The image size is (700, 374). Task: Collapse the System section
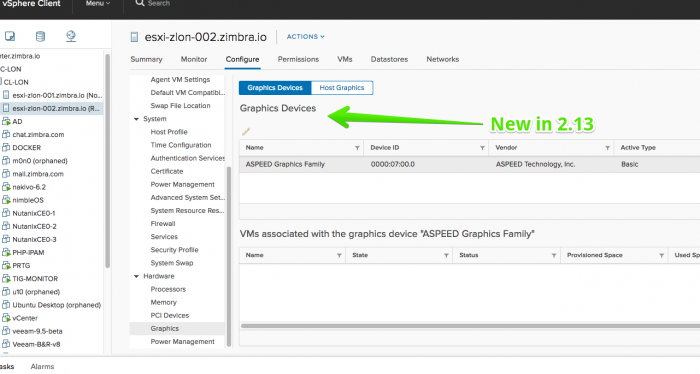(x=137, y=119)
